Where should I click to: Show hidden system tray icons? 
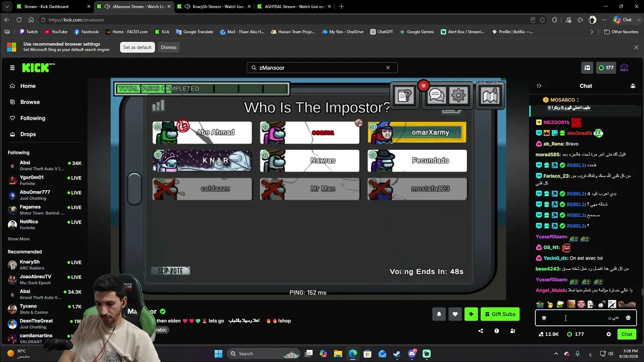coord(556,353)
